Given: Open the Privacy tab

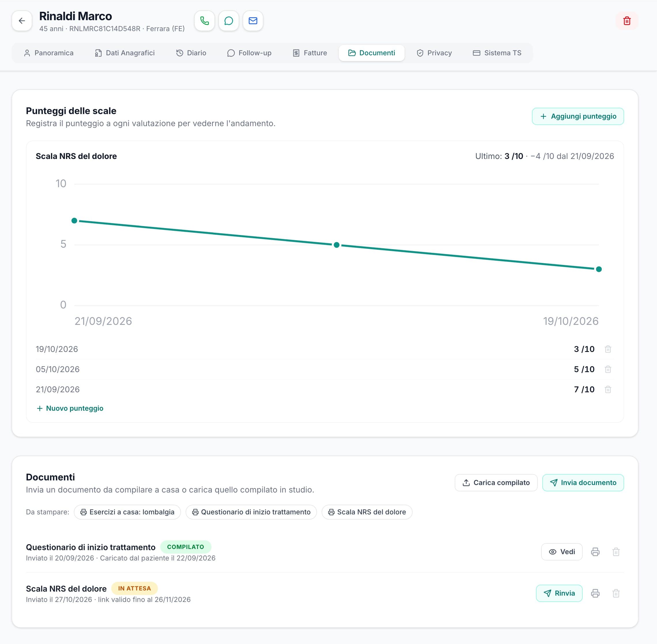Looking at the screenshot, I should (434, 53).
